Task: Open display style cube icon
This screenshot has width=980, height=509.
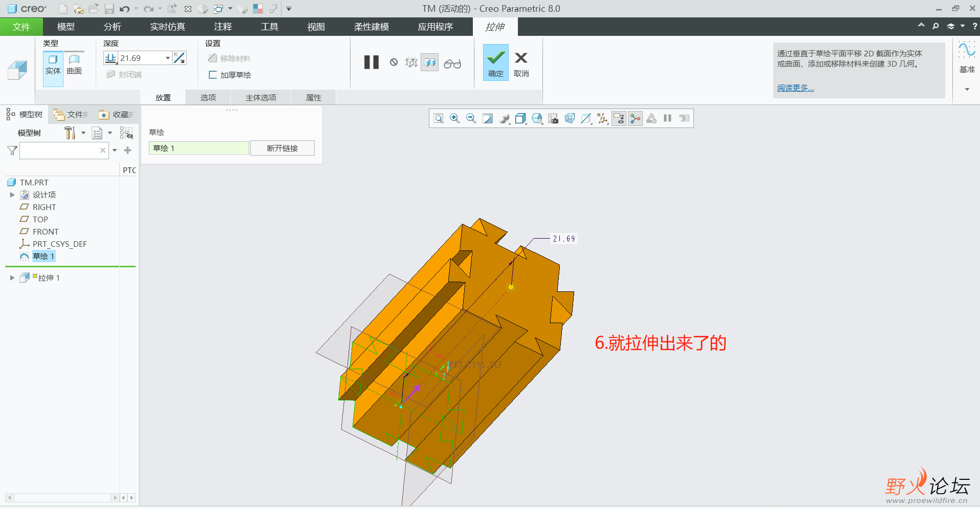Action: [x=520, y=119]
